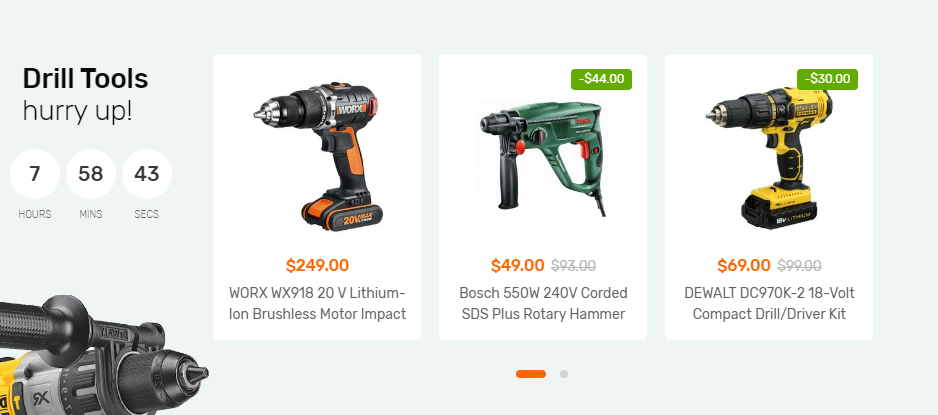Switch to the second carousel slide dot
This screenshot has height=415, width=938.
coord(564,374)
